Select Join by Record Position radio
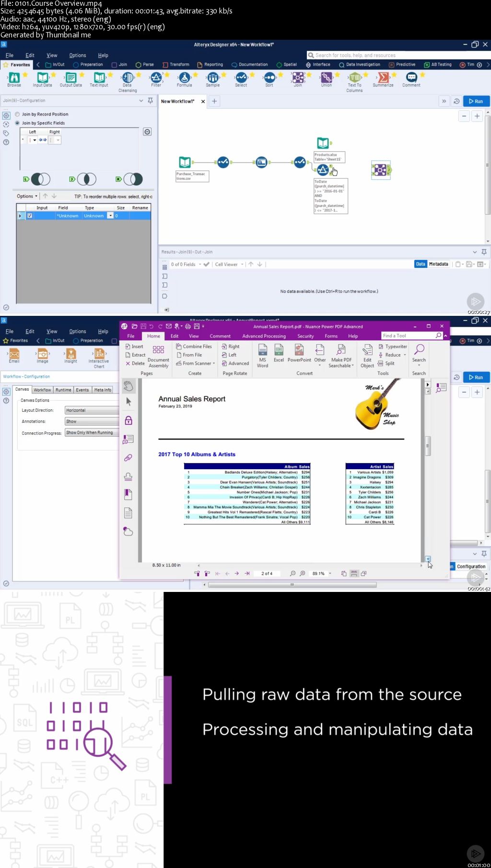Image resolution: width=491 pixels, height=868 pixels. [x=17, y=114]
